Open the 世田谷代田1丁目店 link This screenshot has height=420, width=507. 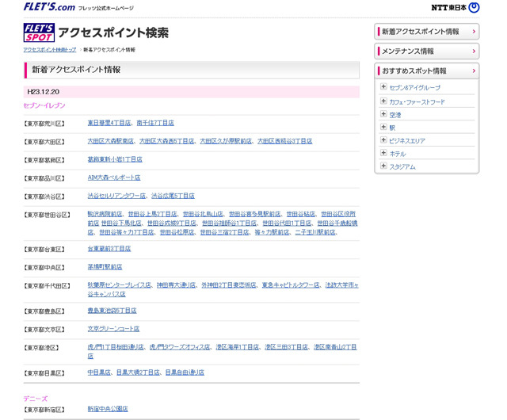tap(287, 223)
